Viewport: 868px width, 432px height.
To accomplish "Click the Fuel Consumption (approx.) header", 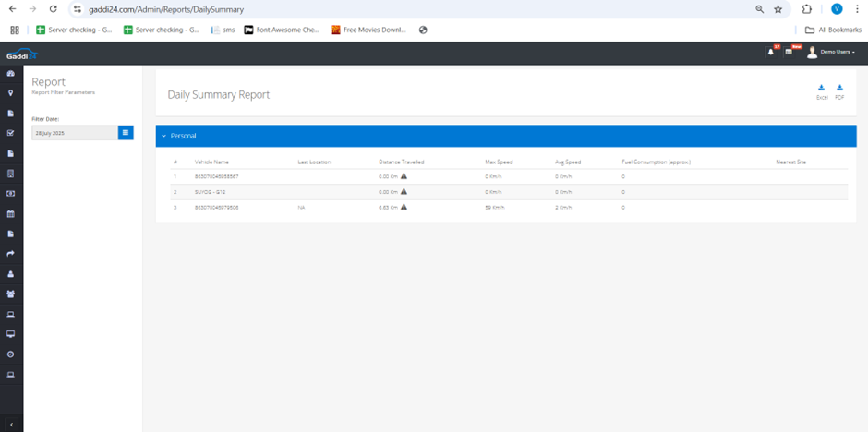I will coord(656,162).
